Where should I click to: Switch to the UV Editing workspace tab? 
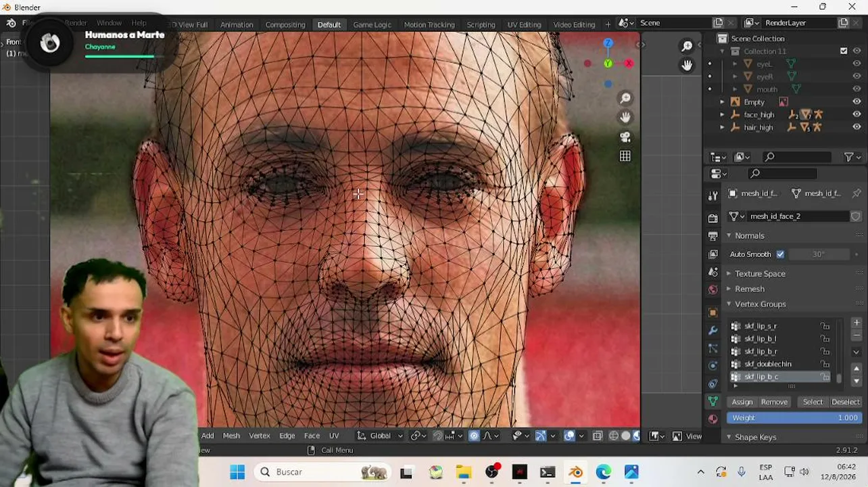click(x=524, y=24)
